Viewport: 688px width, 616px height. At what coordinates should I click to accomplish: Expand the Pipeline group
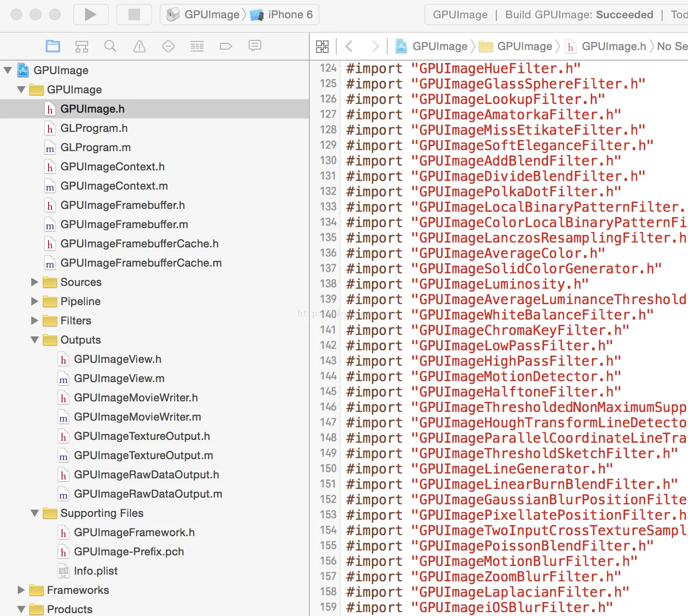pos(35,301)
